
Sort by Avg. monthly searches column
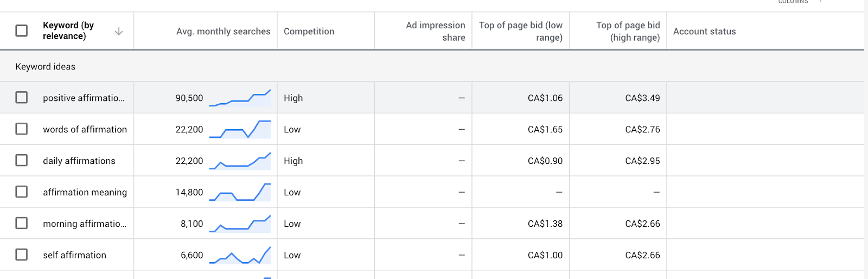tap(223, 31)
